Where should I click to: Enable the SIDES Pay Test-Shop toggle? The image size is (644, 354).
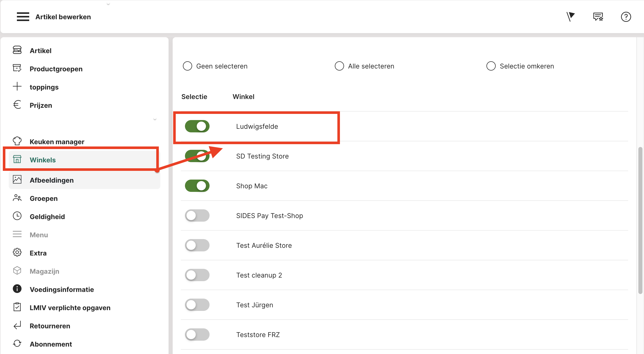197,215
